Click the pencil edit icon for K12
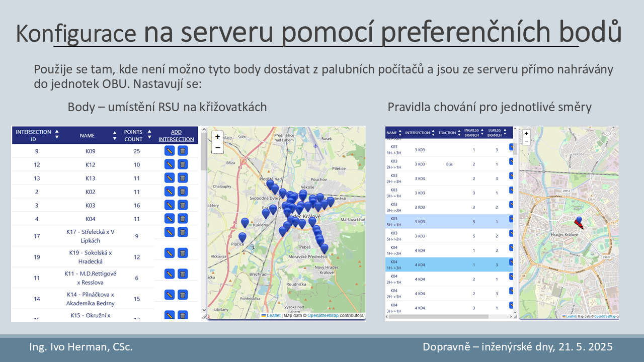 coord(170,164)
